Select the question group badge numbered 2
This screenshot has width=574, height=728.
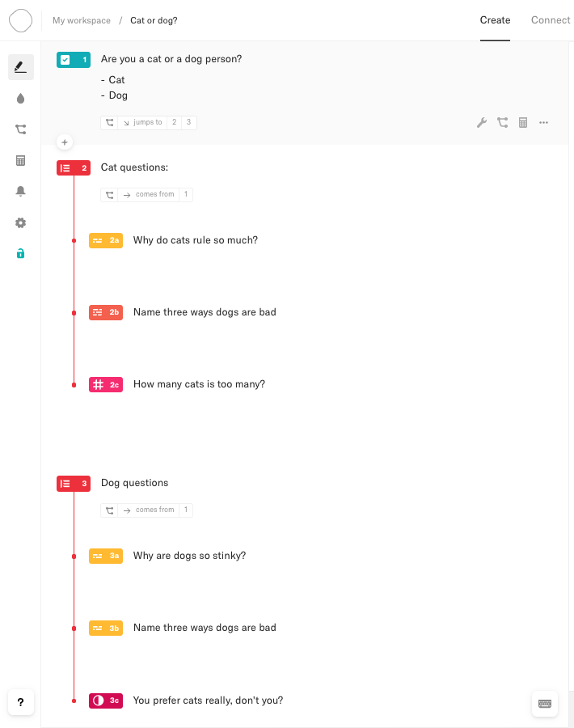(x=74, y=168)
